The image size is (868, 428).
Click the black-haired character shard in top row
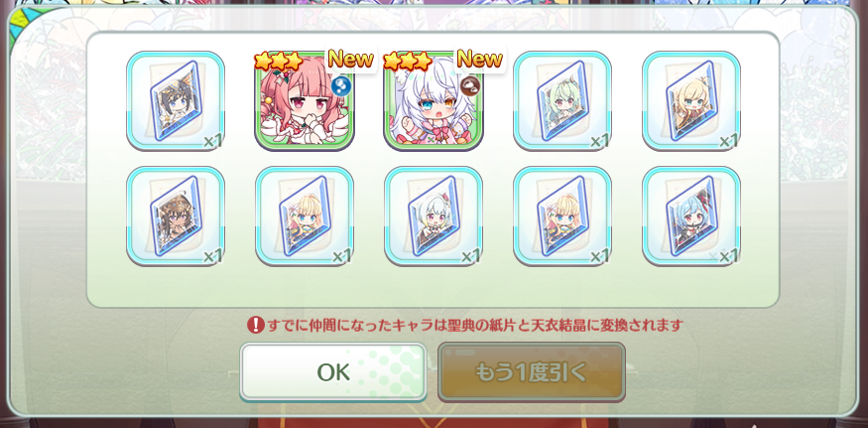pyautogui.click(x=176, y=101)
